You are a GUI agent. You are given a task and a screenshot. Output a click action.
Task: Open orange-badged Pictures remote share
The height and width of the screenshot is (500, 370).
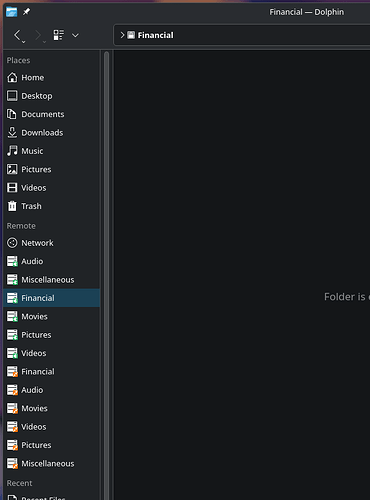(51, 445)
